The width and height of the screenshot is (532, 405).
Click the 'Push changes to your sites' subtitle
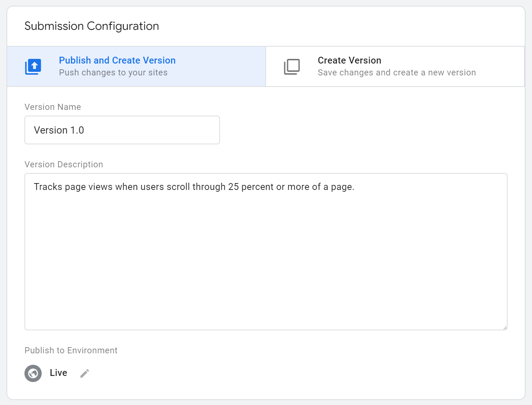click(113, 73)
